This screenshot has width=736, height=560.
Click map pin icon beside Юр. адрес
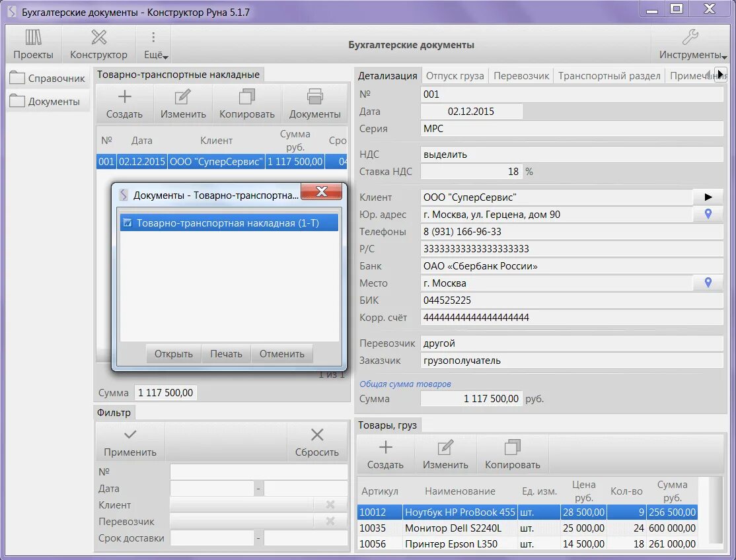[x=708, y=215]
